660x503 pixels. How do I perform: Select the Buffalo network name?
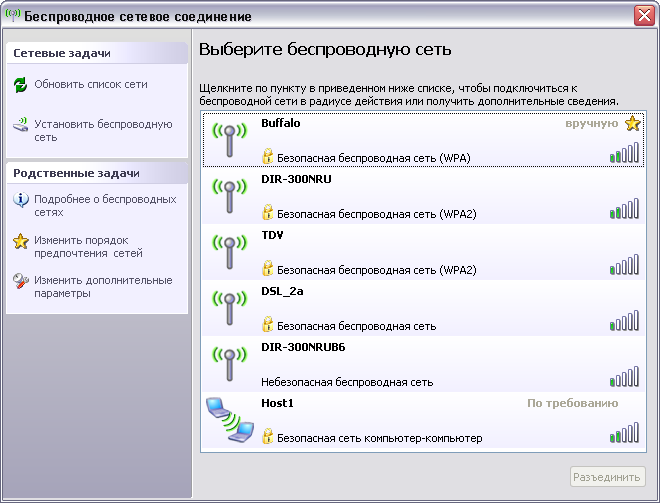tap(281, 123)
